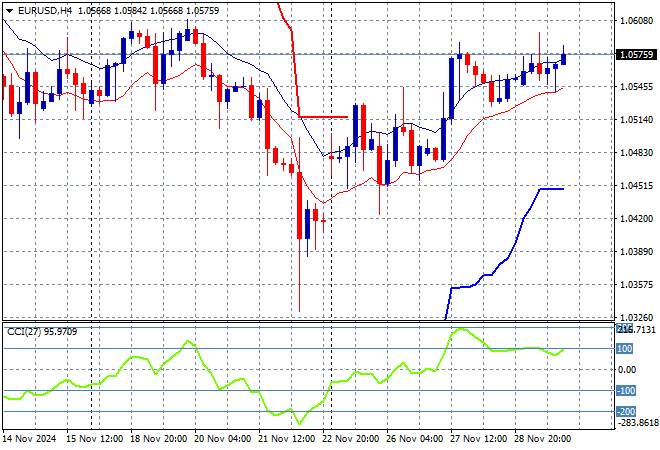
Task: Click the 1.05455 price axis label
Action: [x=636, y=87]
